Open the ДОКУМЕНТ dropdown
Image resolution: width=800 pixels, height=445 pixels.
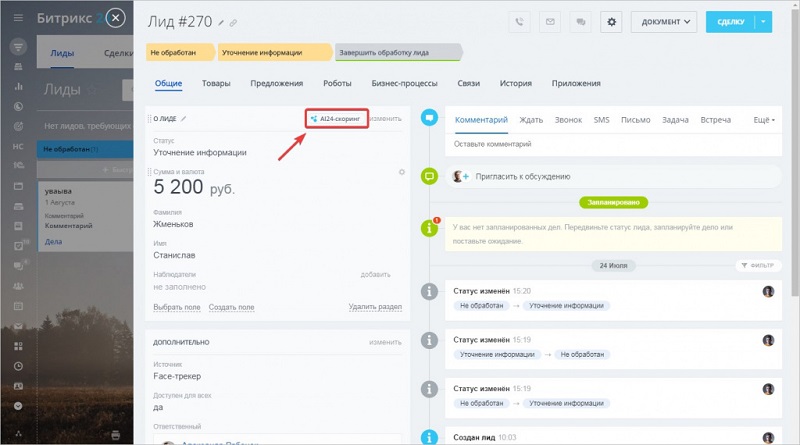pyautogui.click(x=664, y=22)
